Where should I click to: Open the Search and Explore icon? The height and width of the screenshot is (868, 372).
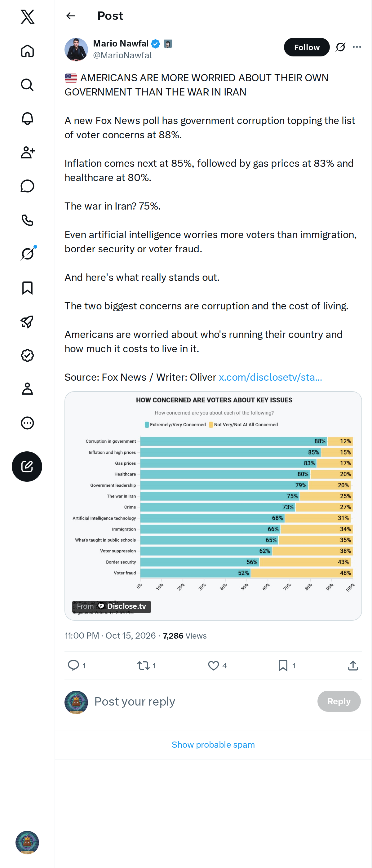[x=27, y=85]
